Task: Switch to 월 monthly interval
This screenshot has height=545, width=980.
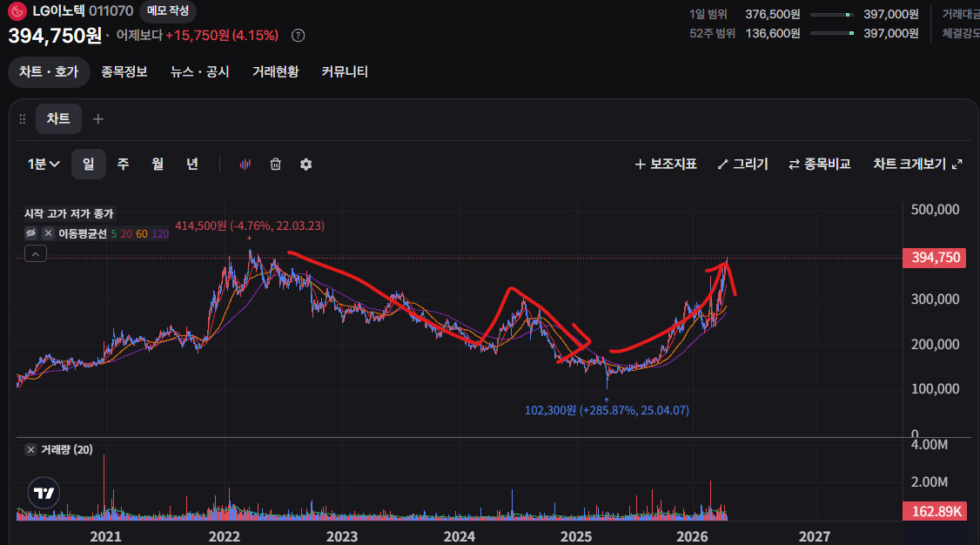Action: pos(158,164)
